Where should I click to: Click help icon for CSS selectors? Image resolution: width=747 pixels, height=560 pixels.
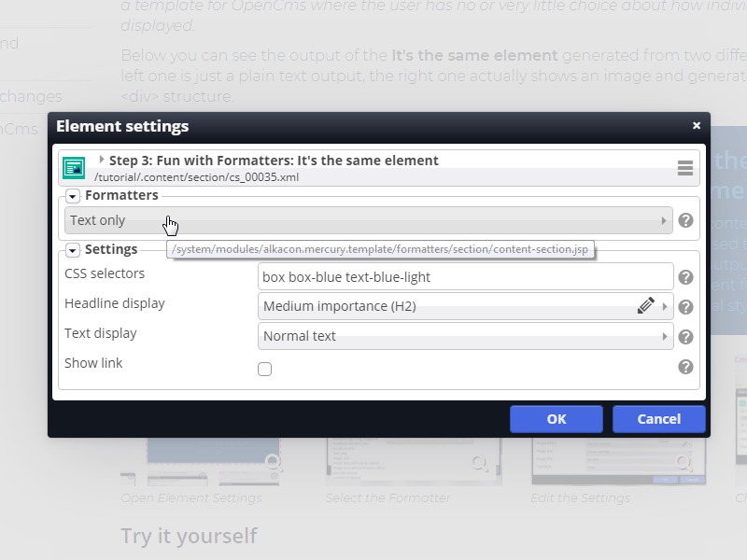point(685,277)
